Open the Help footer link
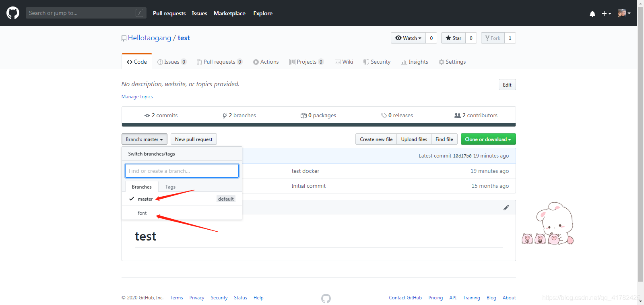This screenshot has height=305, width=644. click(258, 298)
